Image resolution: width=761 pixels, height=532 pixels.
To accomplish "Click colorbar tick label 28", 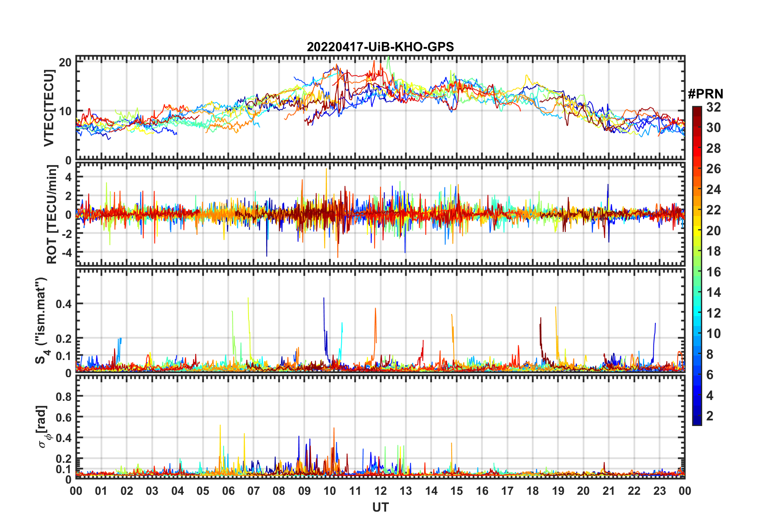I will (713, 148).
